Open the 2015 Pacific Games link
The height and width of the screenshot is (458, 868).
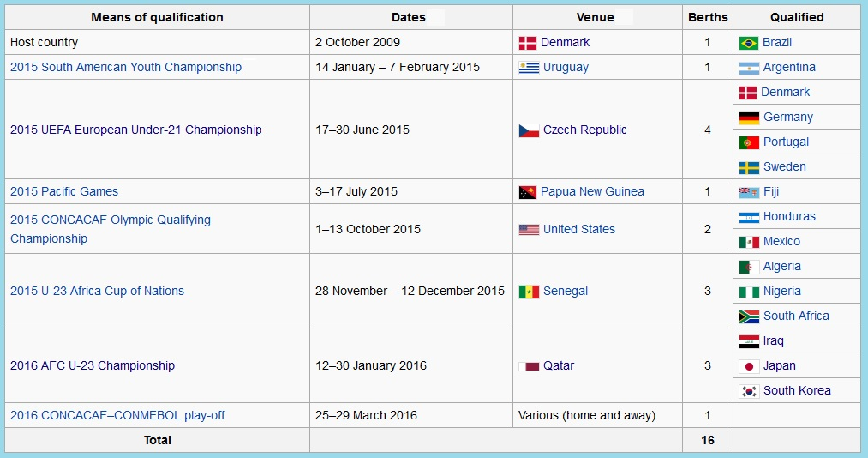click(64, 191)
